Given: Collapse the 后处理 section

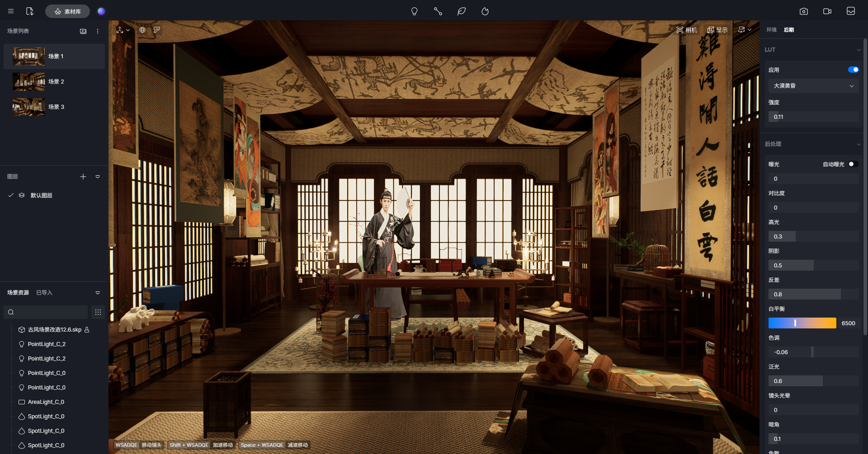Looking at the screenshot, I should 859,144.
